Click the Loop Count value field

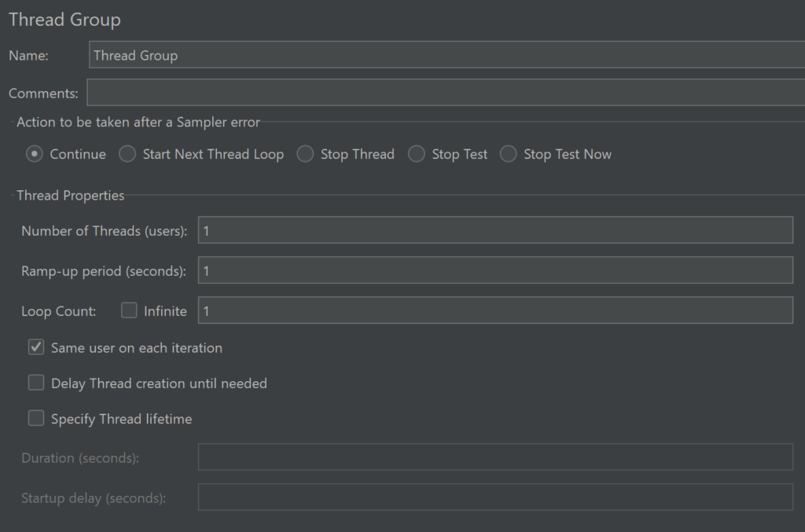(495, 310)
